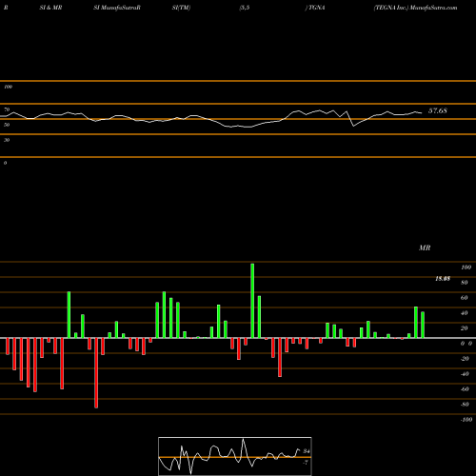Click the 18.08 MR value label

[x=443, y=279]
